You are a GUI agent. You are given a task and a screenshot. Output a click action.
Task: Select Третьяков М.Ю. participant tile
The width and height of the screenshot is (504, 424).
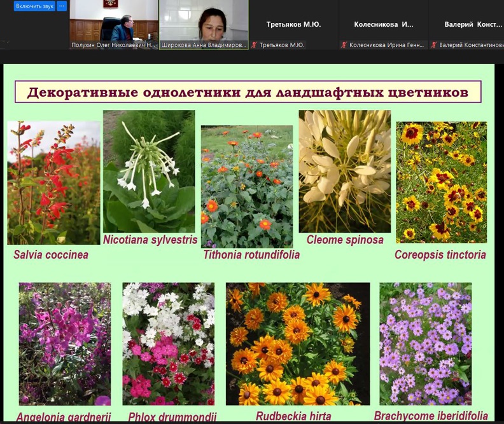(293, 24)
